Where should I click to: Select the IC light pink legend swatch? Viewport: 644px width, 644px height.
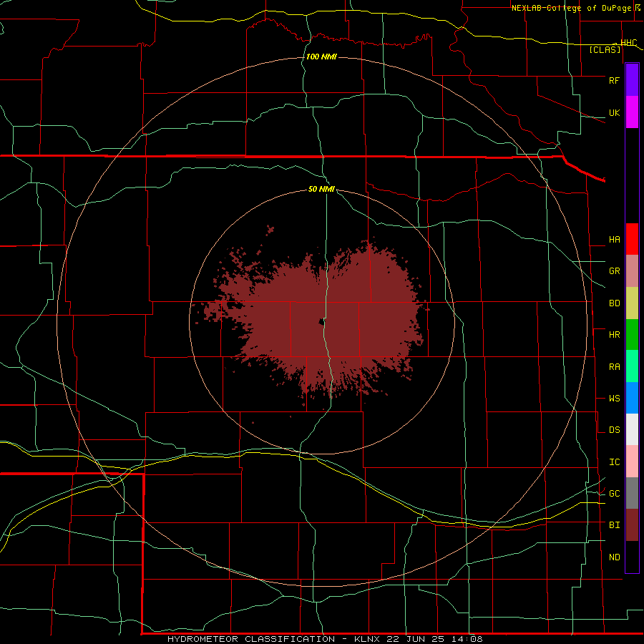point(632,462)
